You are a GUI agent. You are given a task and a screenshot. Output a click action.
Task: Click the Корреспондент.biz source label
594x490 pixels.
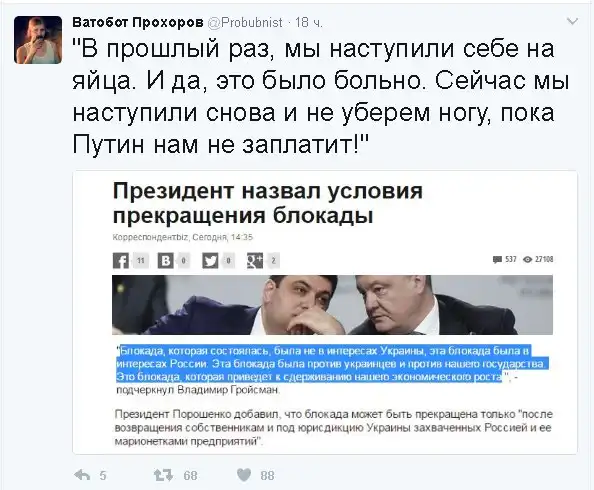(x=150, y=237)
